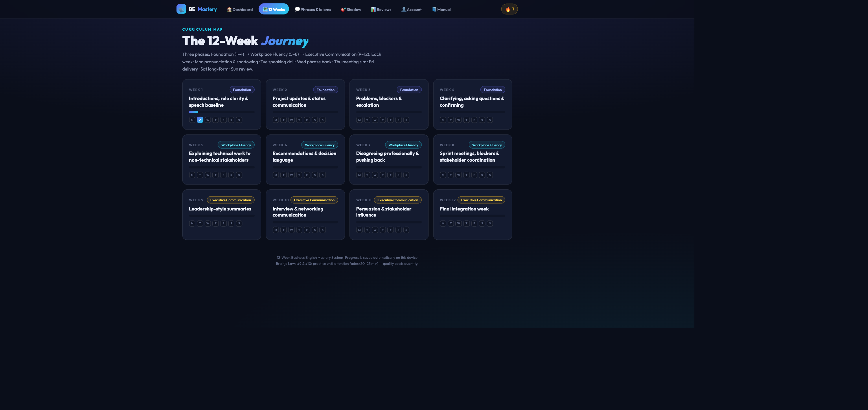Click the 'WEEK 7' label
This screenshot has width=868, height=410.
tap(363, 145)
